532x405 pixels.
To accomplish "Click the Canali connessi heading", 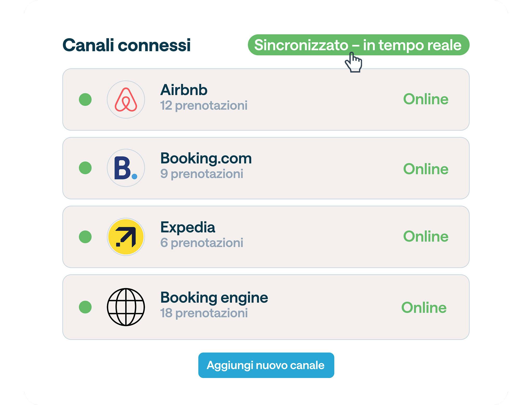I will point(127,45).
